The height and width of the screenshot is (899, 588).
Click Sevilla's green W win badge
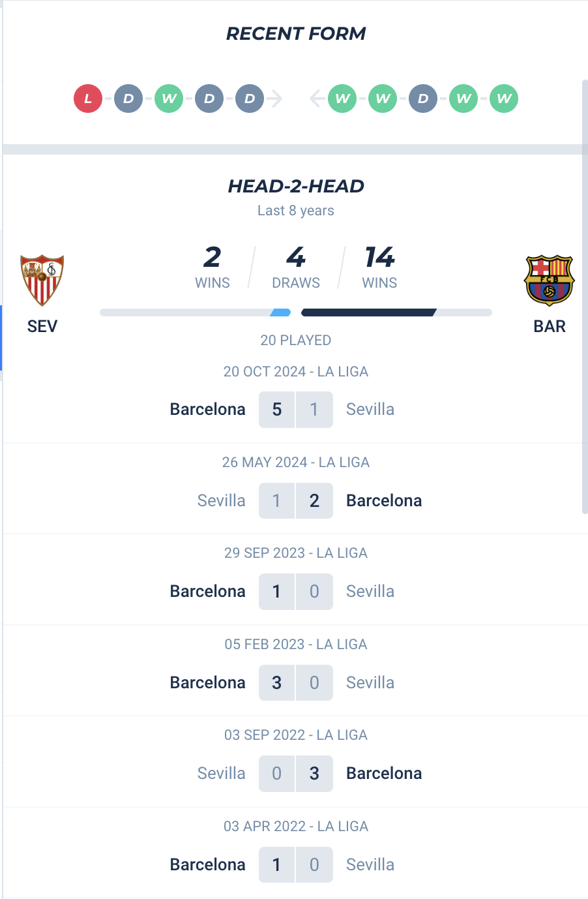(x=169, y=99)
